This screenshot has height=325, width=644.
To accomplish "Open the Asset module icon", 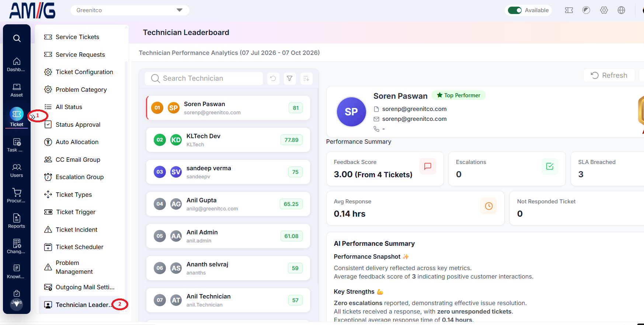I will (x=17, y=90).
